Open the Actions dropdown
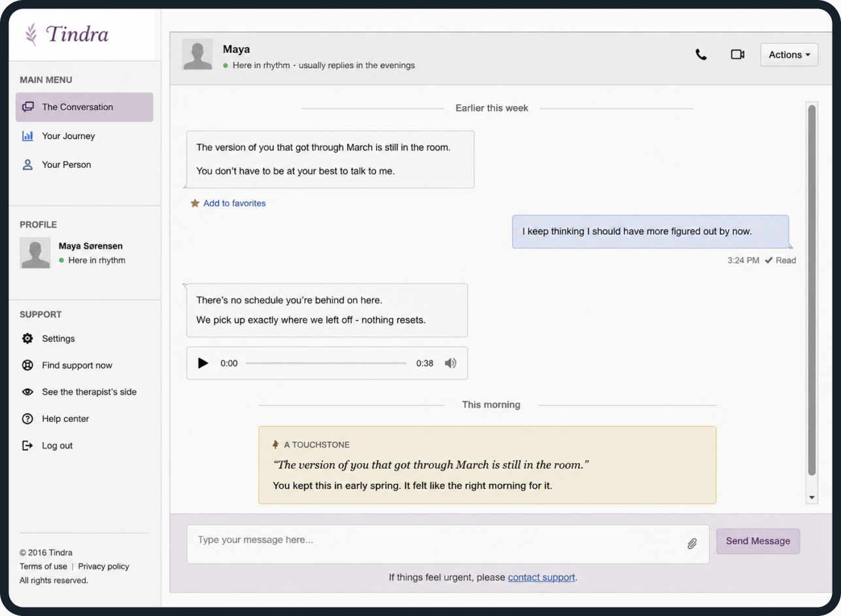The width and height of the screenshot is (841, 616). [x=789, y=55]
